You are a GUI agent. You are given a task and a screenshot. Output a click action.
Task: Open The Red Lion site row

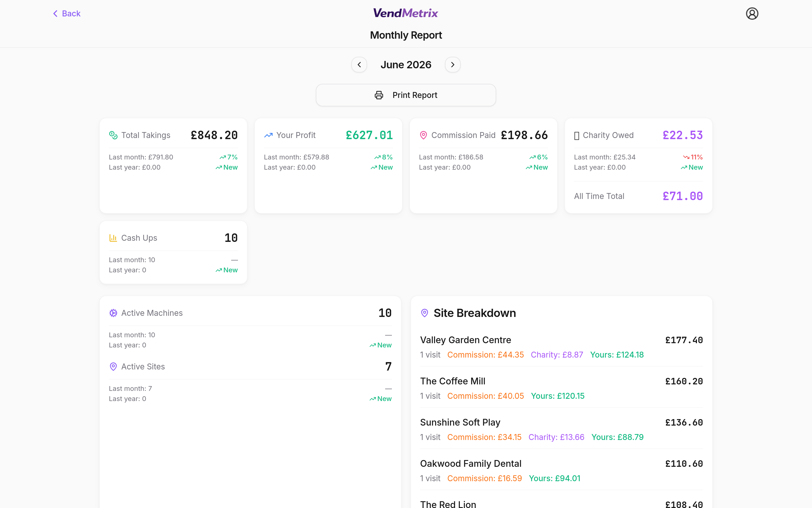pos(561,502)
